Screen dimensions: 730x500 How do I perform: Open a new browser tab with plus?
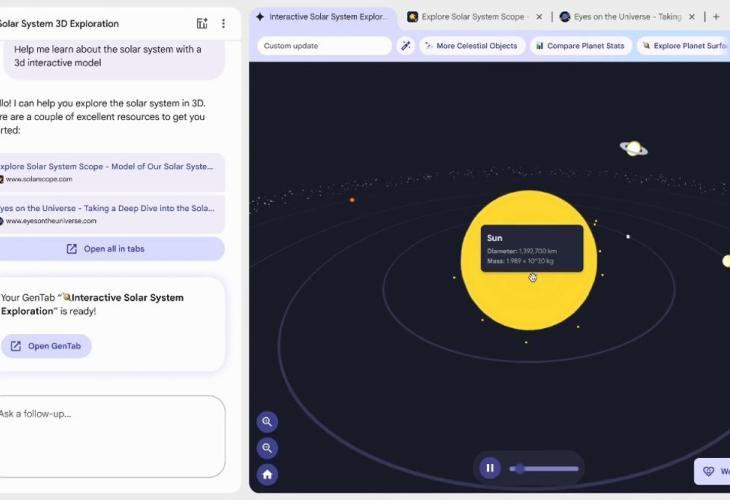click(716, 17)
